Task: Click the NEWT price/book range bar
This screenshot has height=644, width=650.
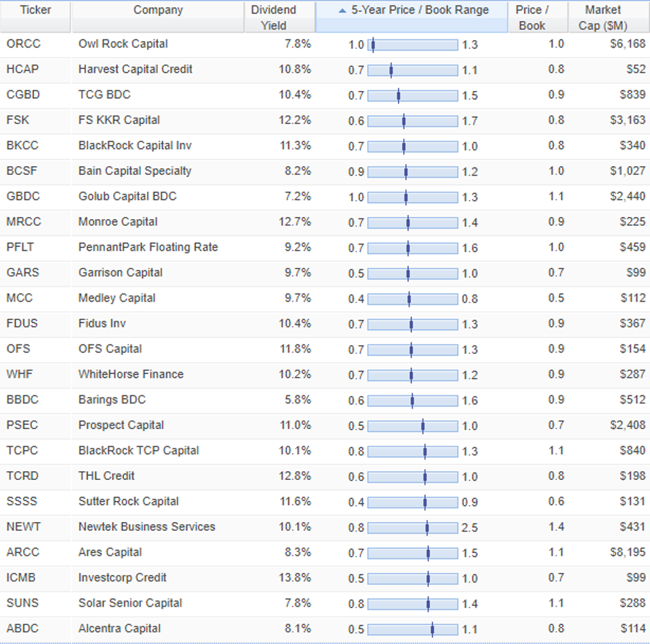Action: (x=413, y=527)
